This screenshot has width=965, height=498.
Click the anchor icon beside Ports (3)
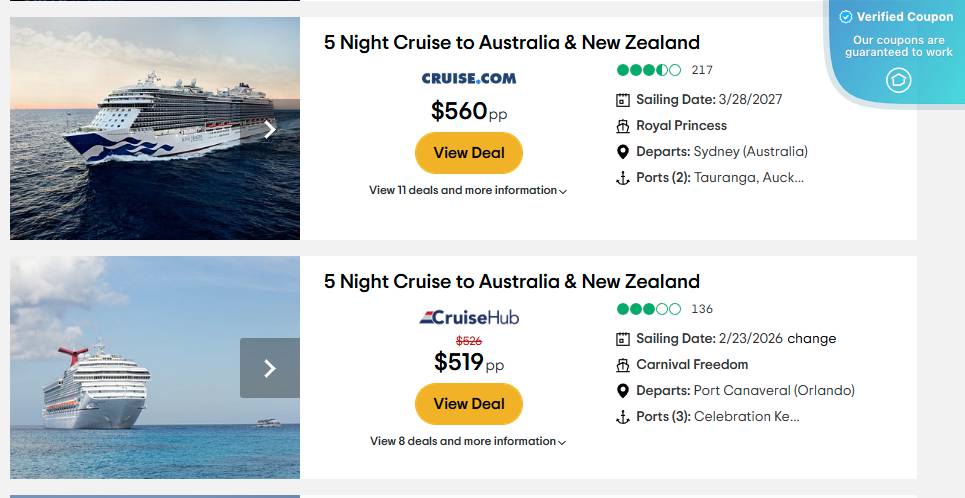[623, 417]
